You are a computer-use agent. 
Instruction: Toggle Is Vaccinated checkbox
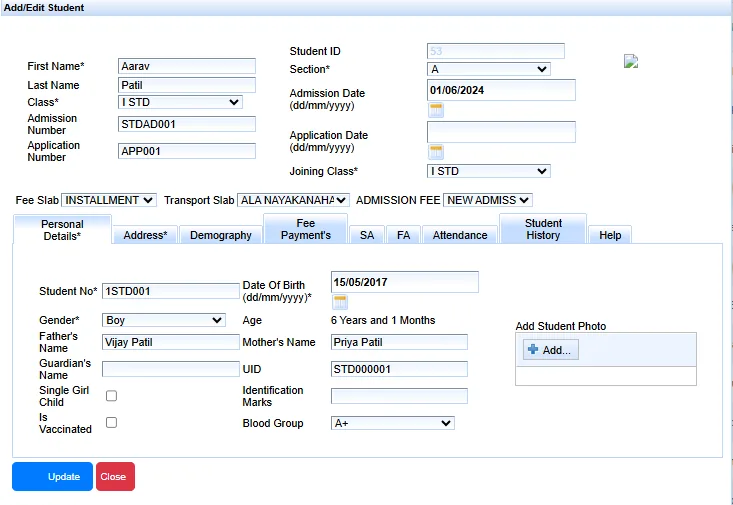tap(111, 422)
